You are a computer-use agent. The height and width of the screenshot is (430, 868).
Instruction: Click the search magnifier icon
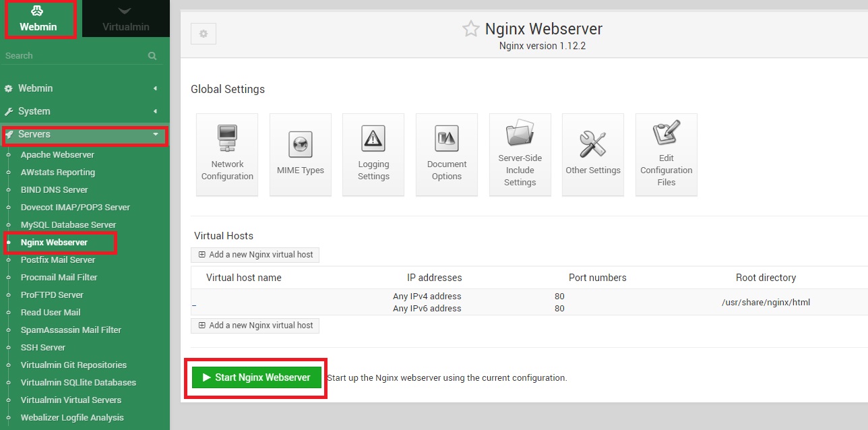152,56
